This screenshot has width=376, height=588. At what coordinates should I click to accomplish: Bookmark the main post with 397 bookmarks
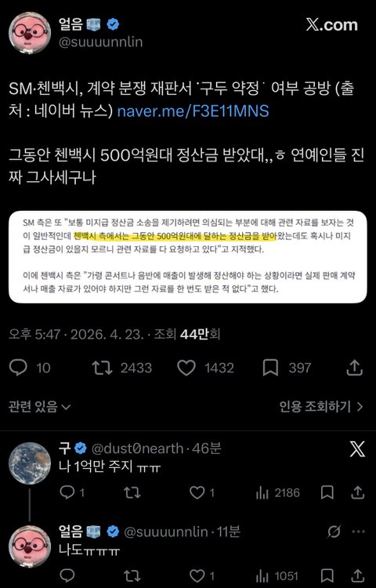point(270,368)
